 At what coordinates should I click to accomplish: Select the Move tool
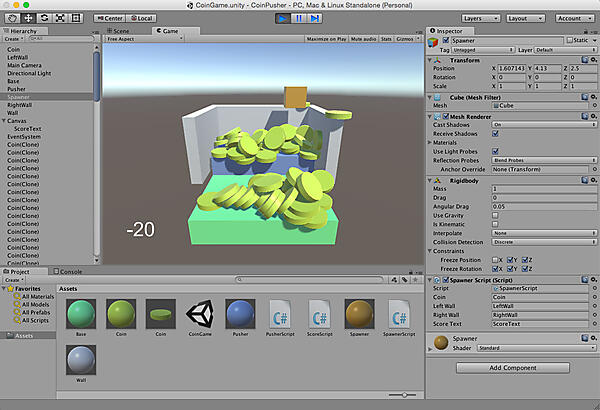pyautogui.click(x=27, y=18)
